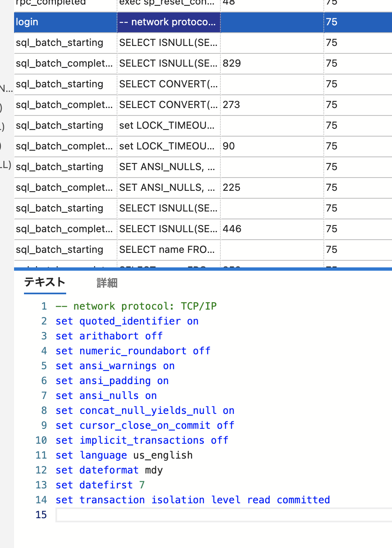The image size is (392, 548).
Task: Click line number 15 in the text pane
Action: (x=41, y=514)
